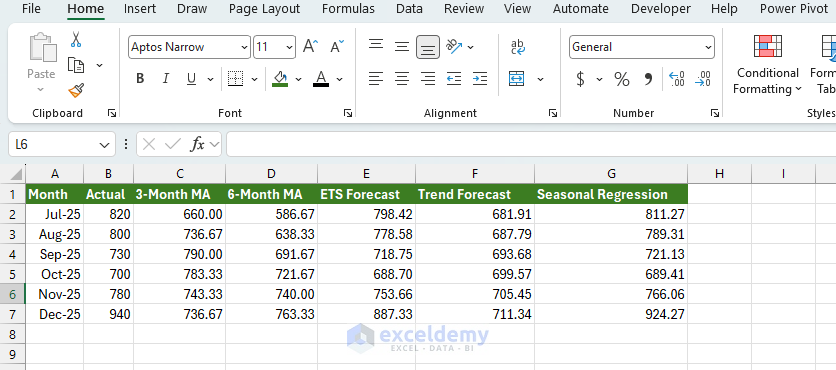Screen dimensions: 836x370
Task: Apply Top Align to the cell
Action: (376, 46)
